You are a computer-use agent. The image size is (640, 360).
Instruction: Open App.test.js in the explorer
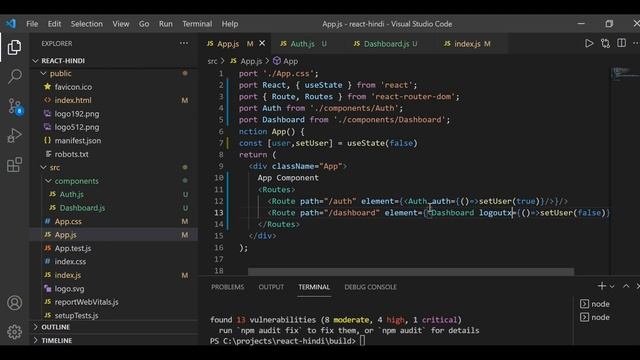coord(73,248)
